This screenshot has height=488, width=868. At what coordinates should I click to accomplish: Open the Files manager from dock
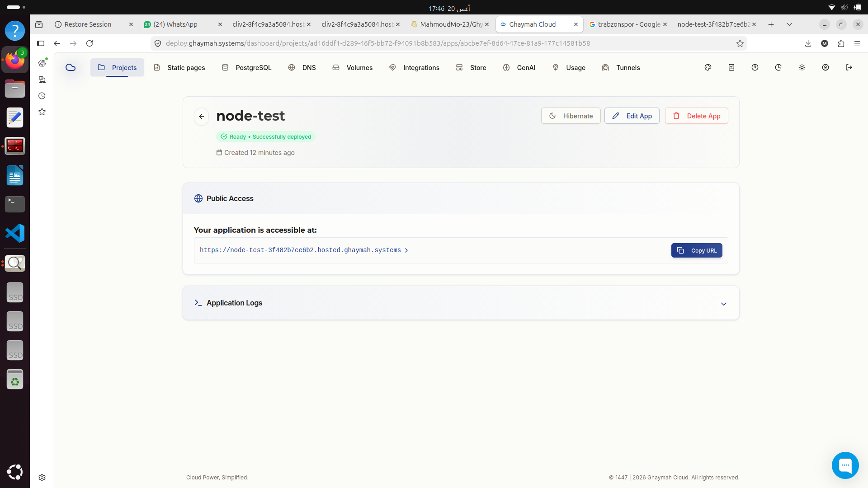click(x=15, y=89)
